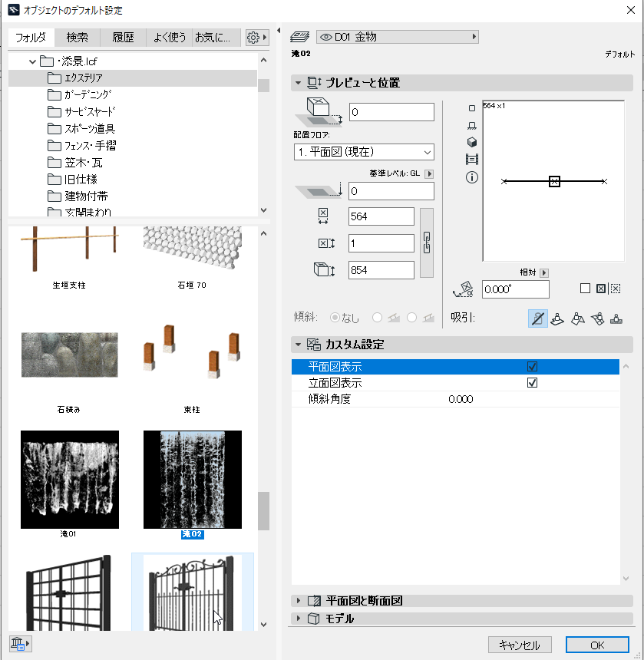Click the width dimension icon
Viewport: 644px width, 660px height.
tap(323, 216)
